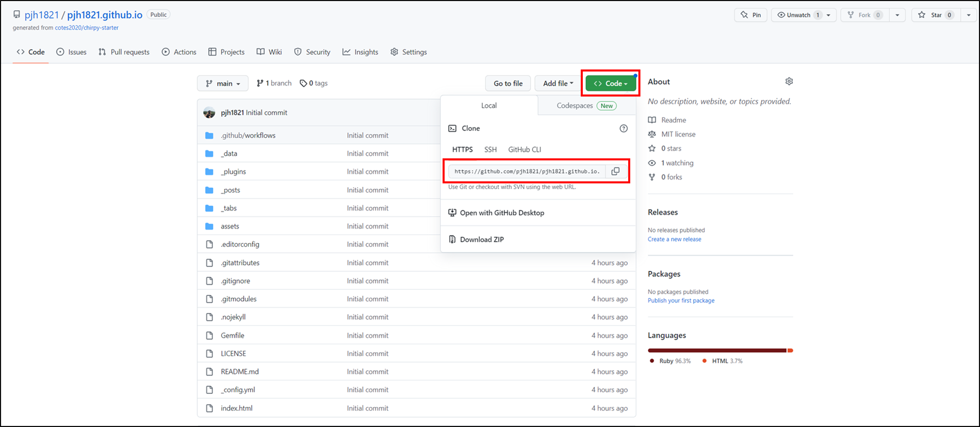Click the .github/workflows folder icon
This screenshot has width=980, height=427.
209,135
